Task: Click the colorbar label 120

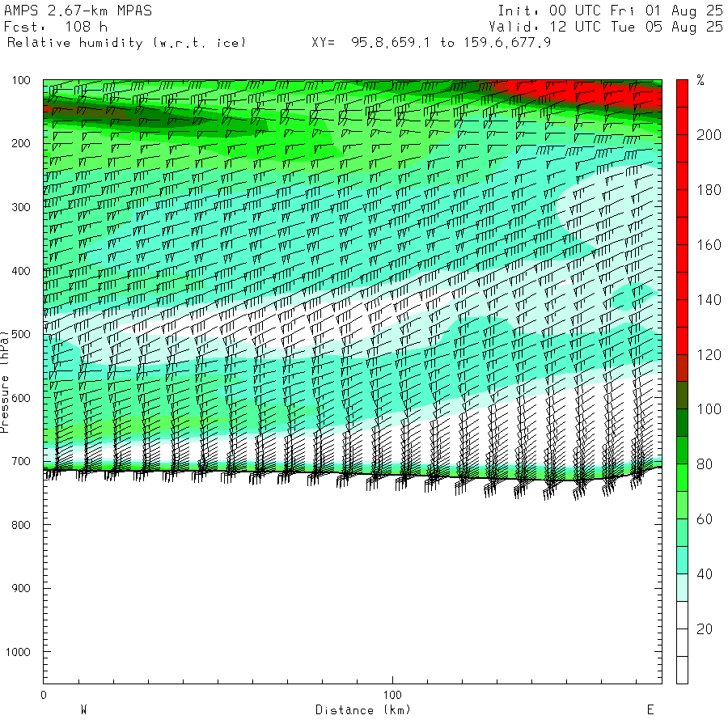Action: click(709, 355)
